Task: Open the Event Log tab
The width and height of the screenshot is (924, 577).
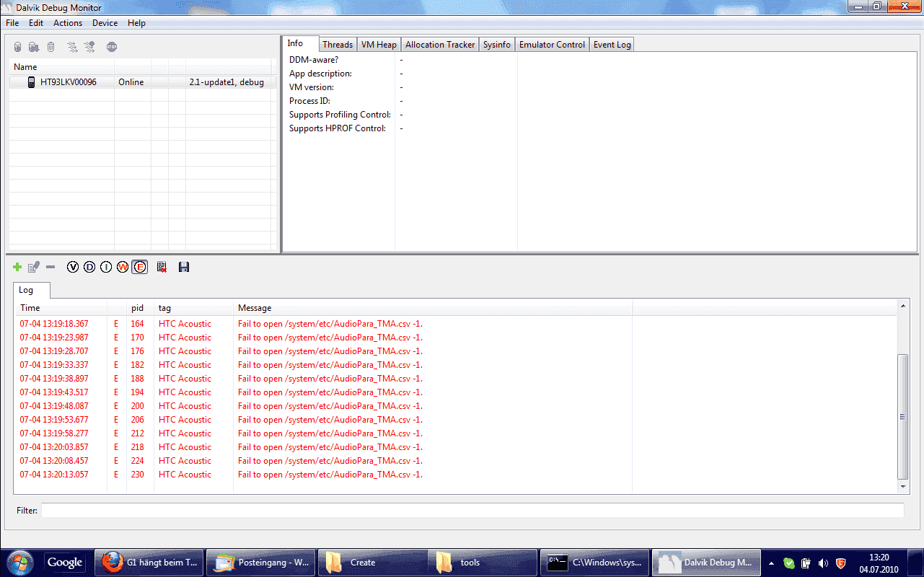Action: coord(612,45)
